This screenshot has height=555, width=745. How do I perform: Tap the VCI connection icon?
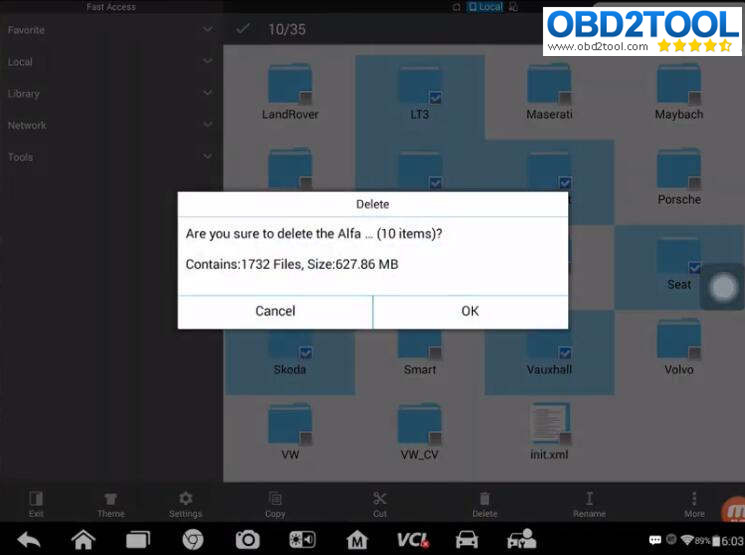(412, 540)
